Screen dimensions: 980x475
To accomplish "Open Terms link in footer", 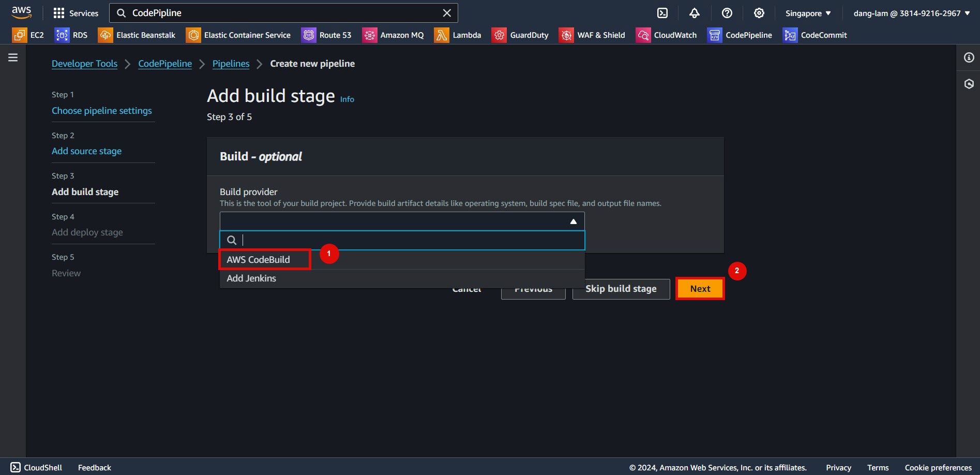I will point(878,467).
